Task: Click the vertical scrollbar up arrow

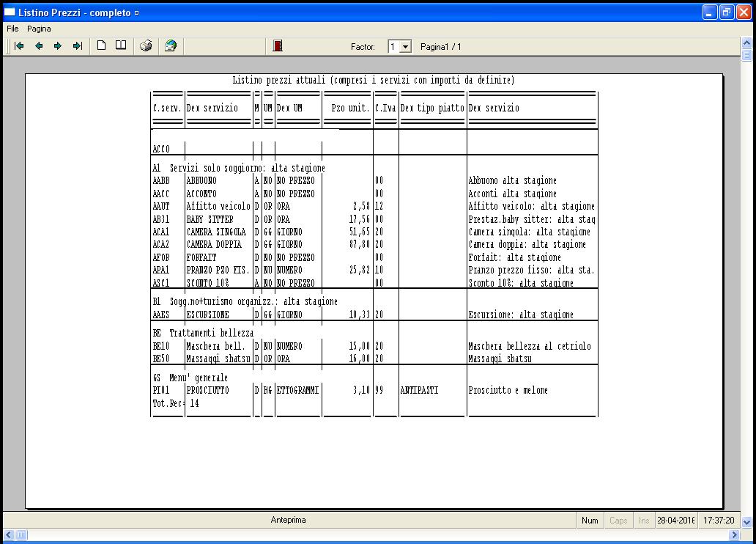Action: (x=746, y=43)
